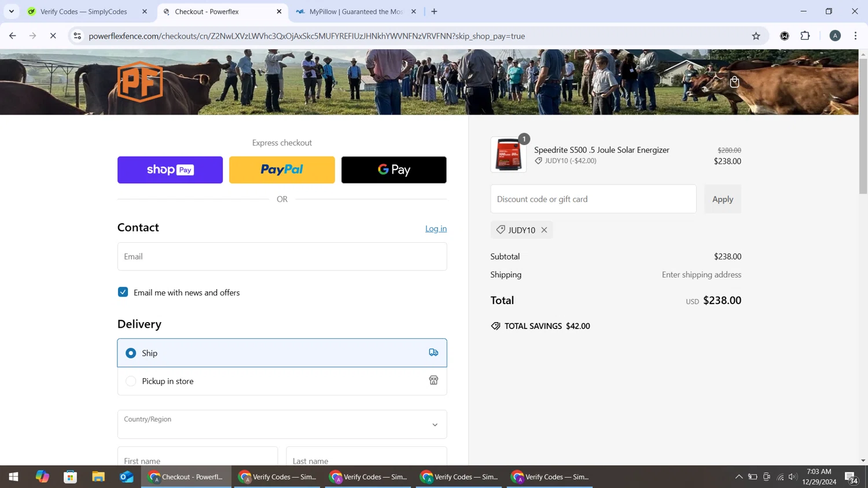Screen dimensions: 868x488
Task: Click the Last name field
Action: pos(366,456)
